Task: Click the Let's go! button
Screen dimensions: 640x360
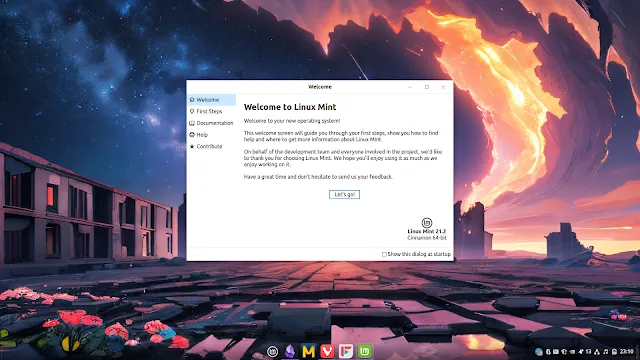Action: (344, 194)
